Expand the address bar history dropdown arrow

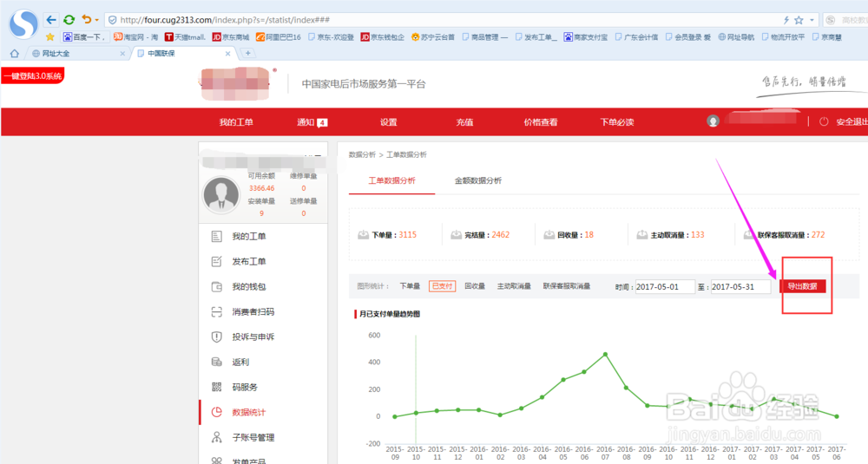pyautogui.click(x=812, y=20)
